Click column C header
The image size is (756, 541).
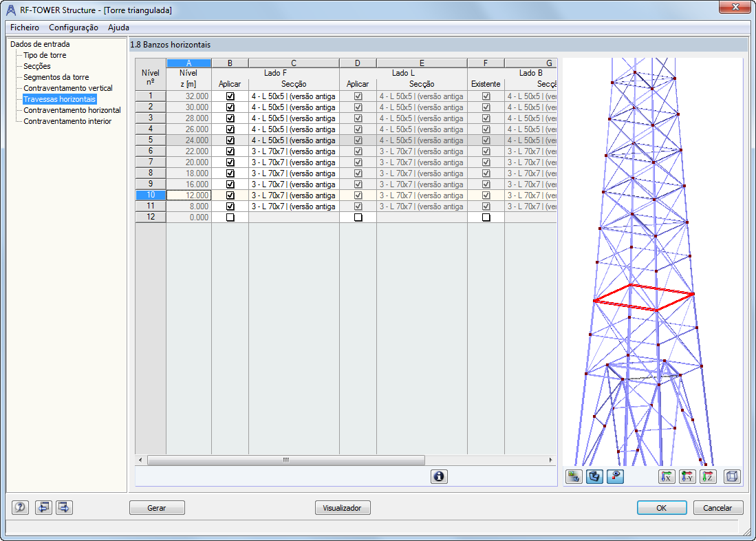coord(294,63)
